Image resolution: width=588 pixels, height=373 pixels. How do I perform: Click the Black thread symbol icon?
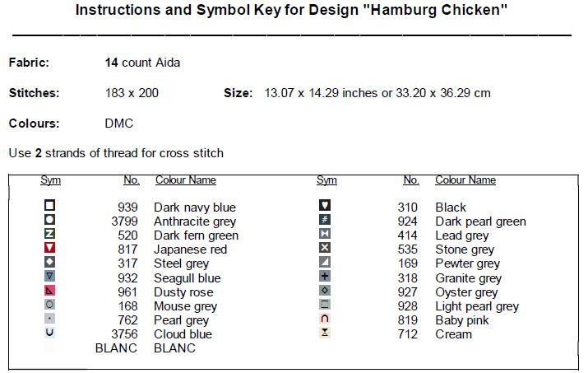point(325,205)
